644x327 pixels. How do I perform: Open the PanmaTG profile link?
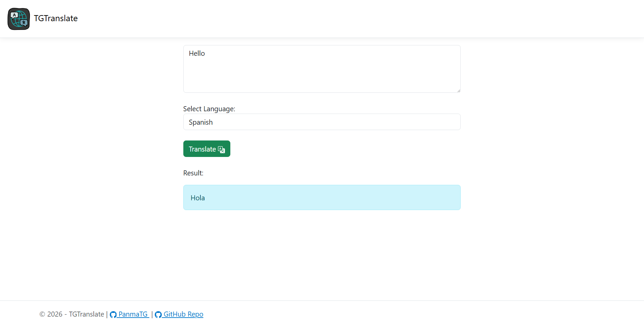(133, 314)
